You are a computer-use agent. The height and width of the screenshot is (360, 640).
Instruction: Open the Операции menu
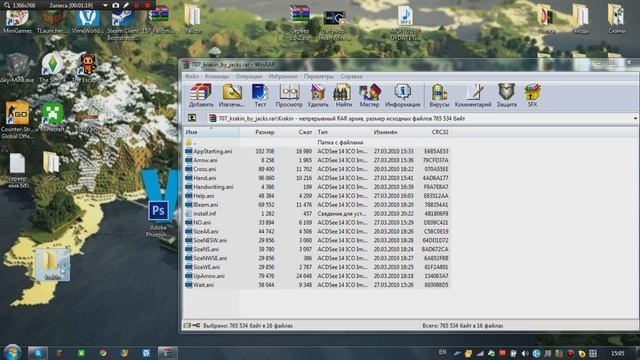(x=249, y=76)
